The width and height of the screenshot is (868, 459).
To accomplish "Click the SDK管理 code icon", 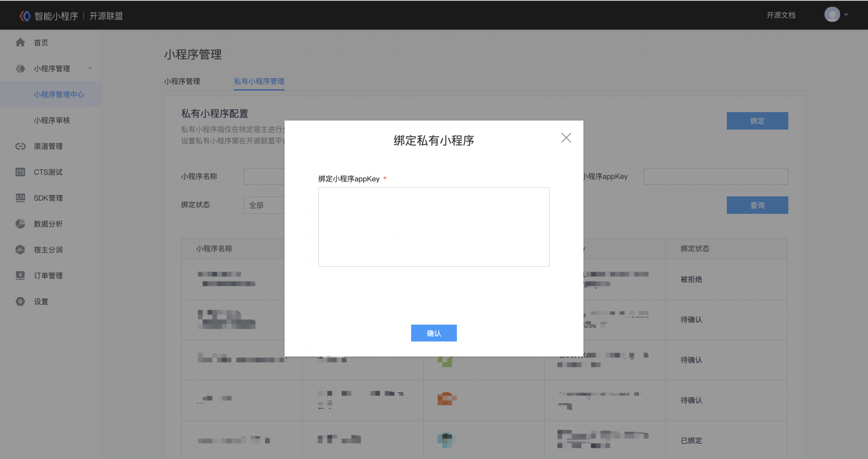I will [20, 198].
